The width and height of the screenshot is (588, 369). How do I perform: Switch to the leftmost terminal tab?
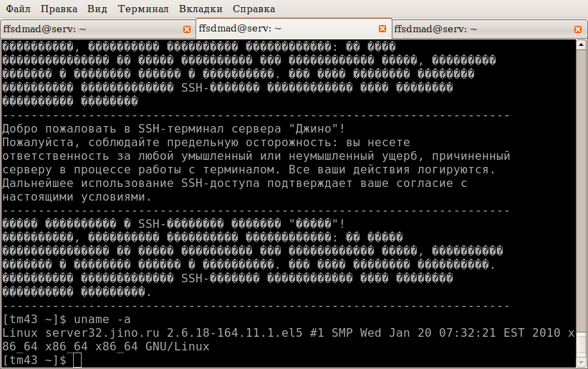86,29
